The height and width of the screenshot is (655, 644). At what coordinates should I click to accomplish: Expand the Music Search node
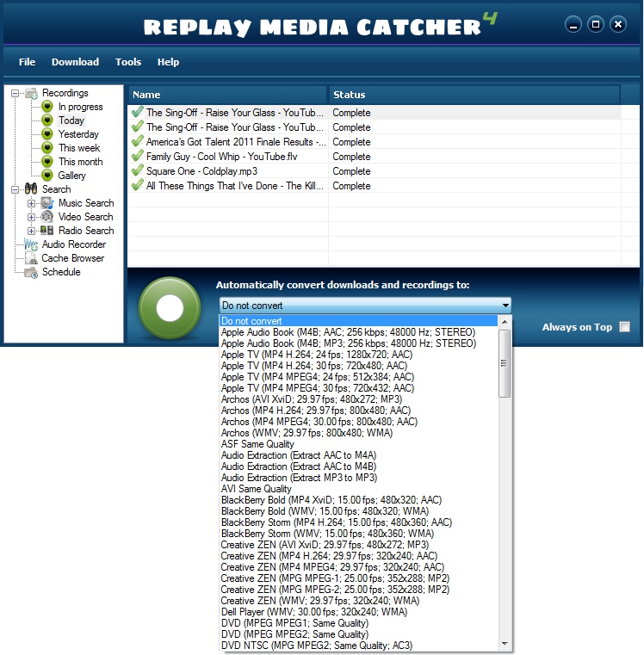point(31,203)
